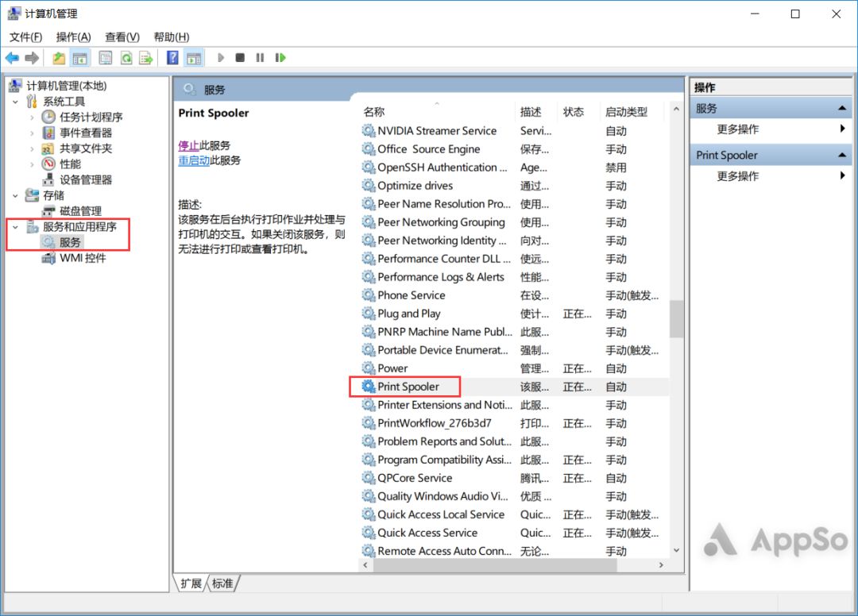Click the Refresh toolbar icon
The image size is (858, 616).
[x=126, y=58]
